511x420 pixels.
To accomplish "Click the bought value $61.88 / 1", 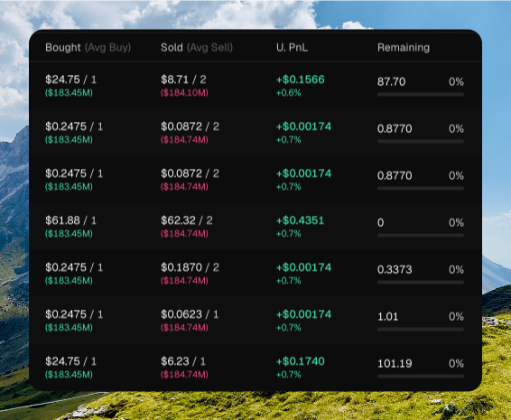I will click(x=70, y=220).
